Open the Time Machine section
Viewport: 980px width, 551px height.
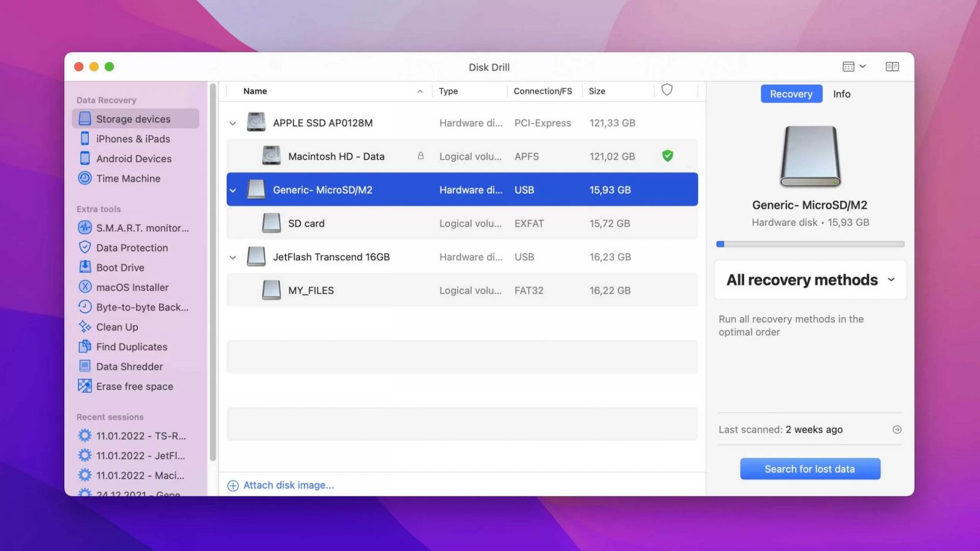[127, 178]
